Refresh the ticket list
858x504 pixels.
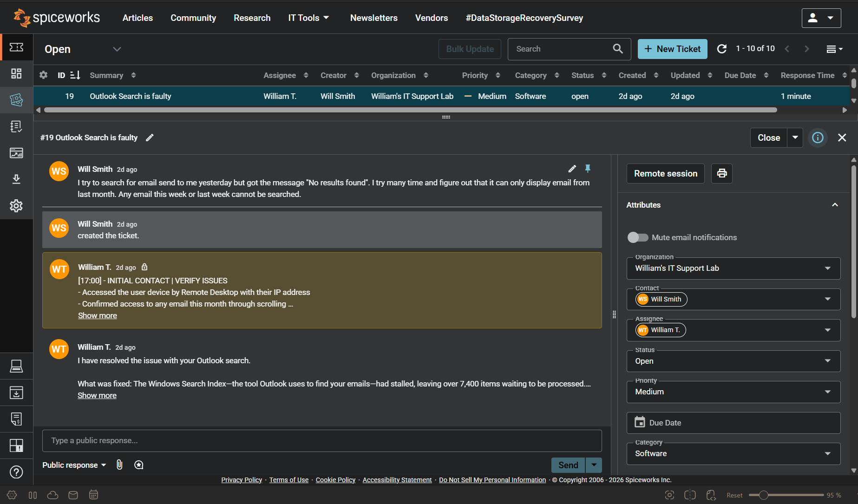click(x=721, y=49)
